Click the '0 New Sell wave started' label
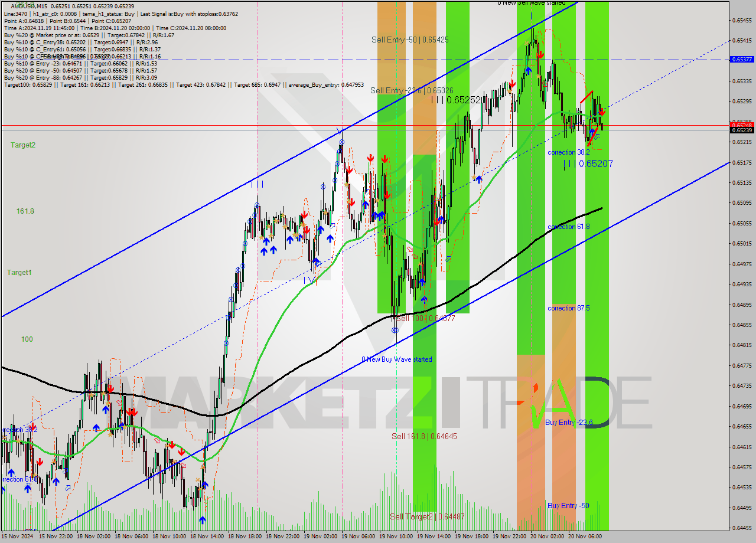This screenshot has height=543, width=756. tap(532, 3)
